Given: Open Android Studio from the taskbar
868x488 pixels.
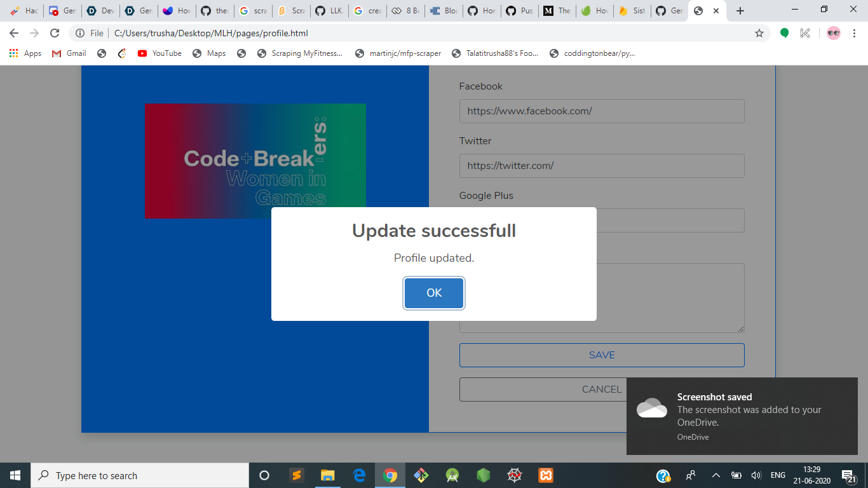Looking at the screenshot, I should 452,475.
